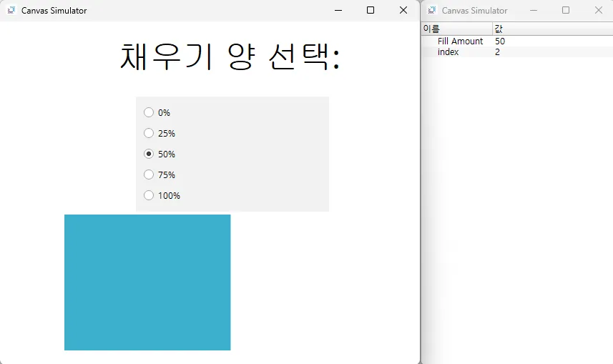Click the app icon in variables window
This screenshot has width=613, height=364.
pos(432,10)
